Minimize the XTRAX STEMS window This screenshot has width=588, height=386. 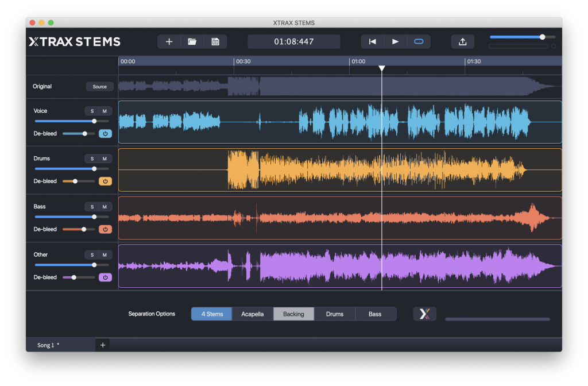point(41,23)
